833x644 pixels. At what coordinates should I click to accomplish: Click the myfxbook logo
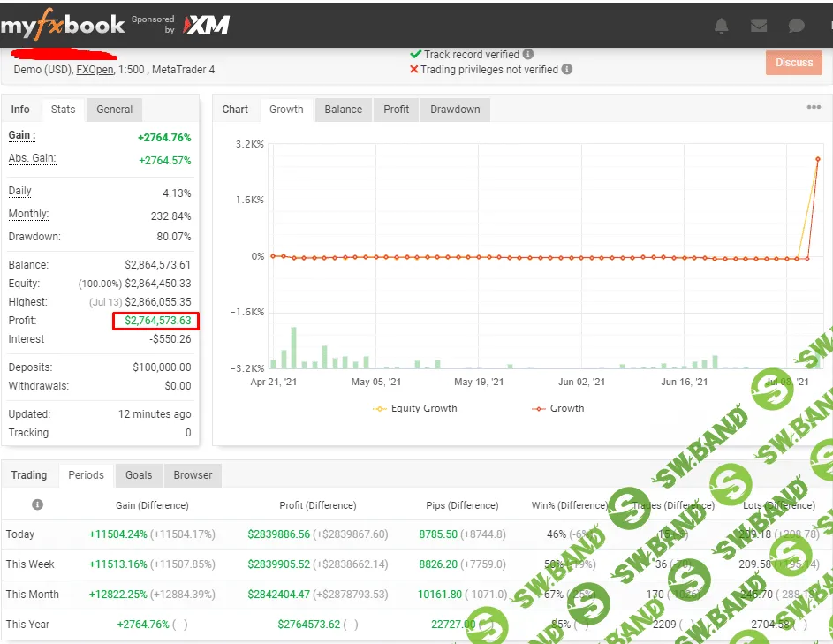tap(62, 25)
